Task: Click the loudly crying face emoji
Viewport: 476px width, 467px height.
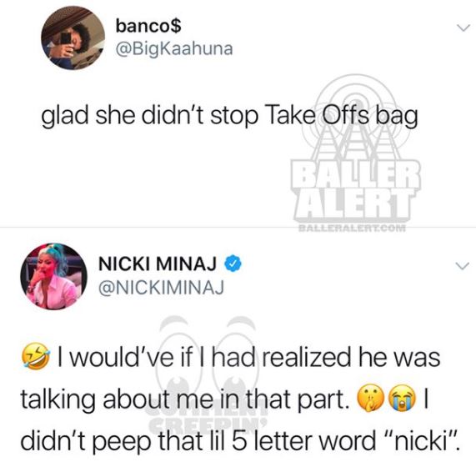Action: [403, 399]
